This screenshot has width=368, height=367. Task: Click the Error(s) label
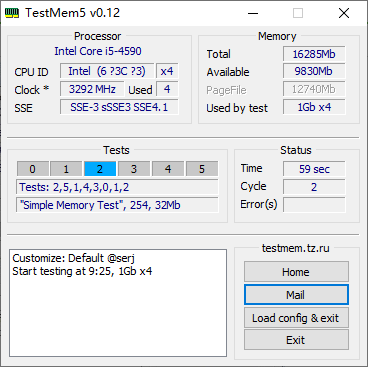coord(259,204)
